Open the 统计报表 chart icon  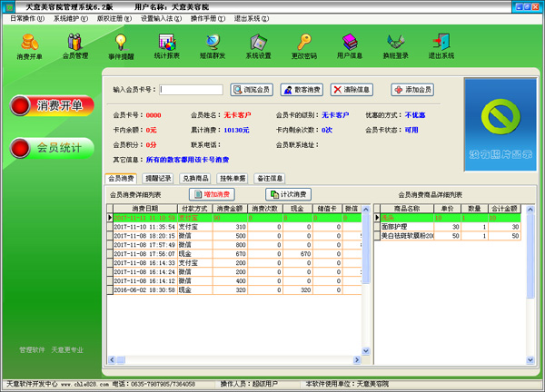click(x=166, y=45)
